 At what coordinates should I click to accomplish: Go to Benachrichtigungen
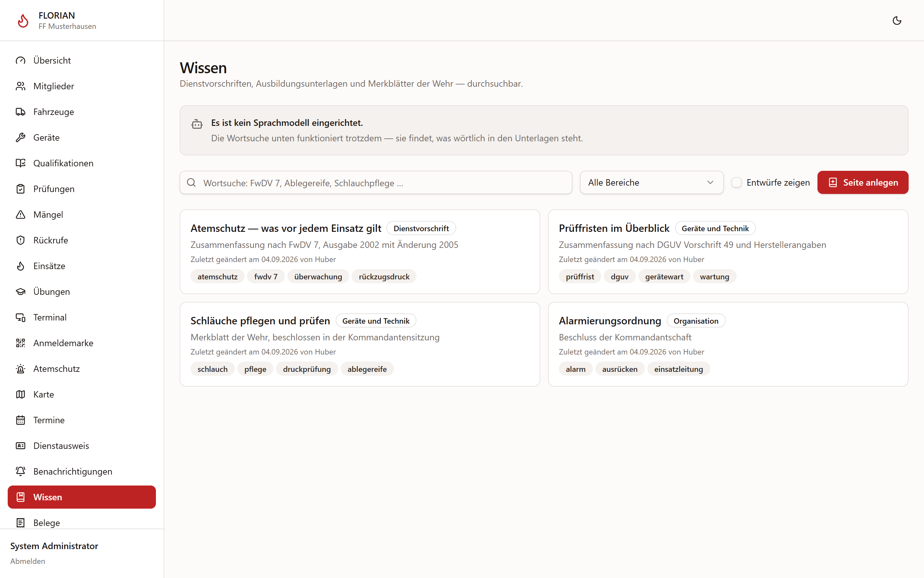(x=82, y=471)
